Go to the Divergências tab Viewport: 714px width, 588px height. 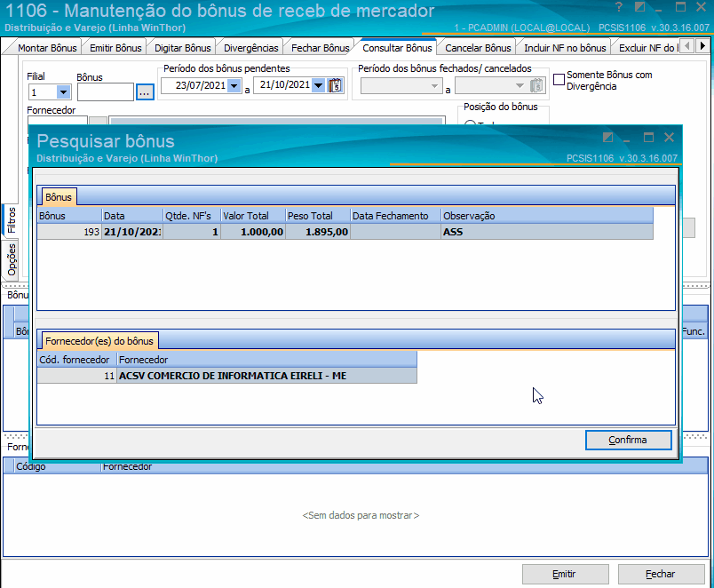[251, 48]
